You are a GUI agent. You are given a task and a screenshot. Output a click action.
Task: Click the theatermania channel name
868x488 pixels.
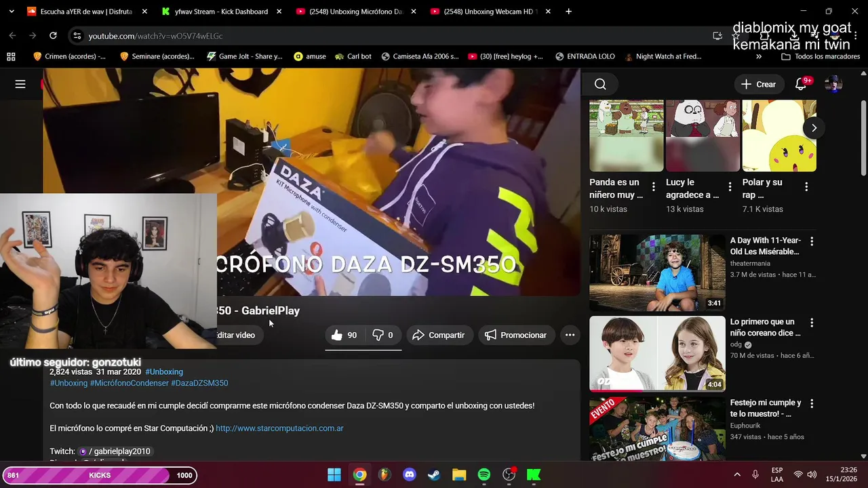click(x=750, y=264)
